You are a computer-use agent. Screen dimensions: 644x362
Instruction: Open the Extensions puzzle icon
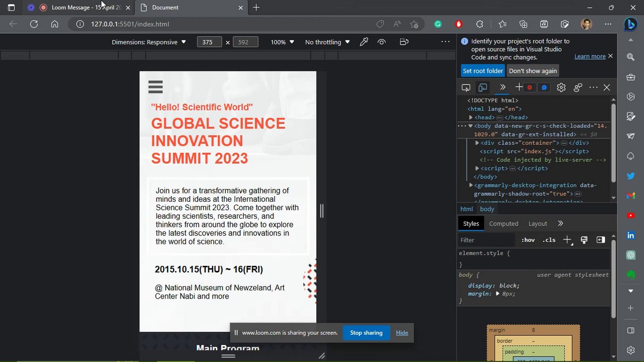pyautogui.click(x=480, y=24)
